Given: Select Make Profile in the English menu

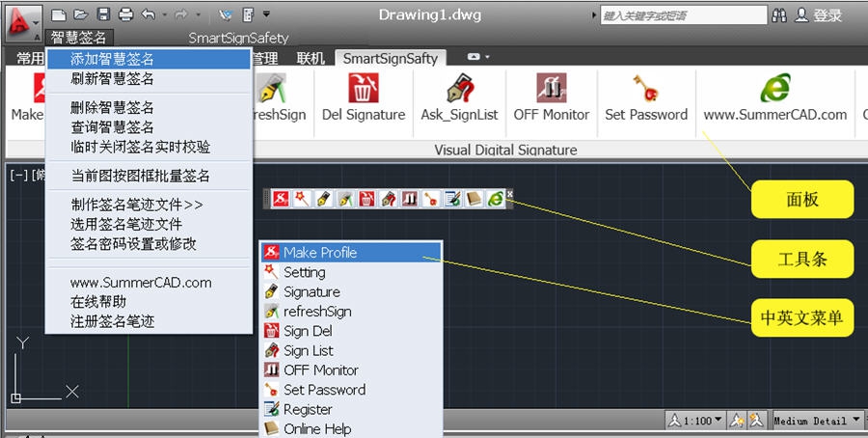Looking at the screenshot, I should [x=351, y=253].
